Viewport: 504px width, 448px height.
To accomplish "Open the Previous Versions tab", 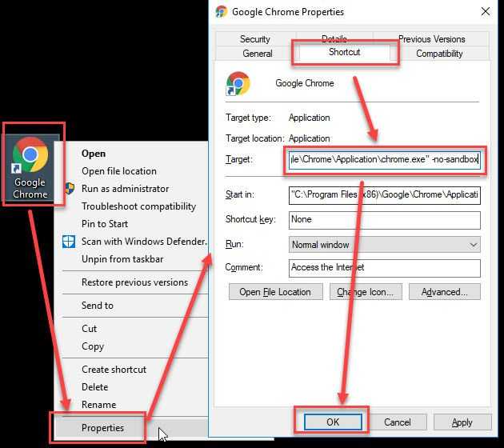I will pos(431,39).
